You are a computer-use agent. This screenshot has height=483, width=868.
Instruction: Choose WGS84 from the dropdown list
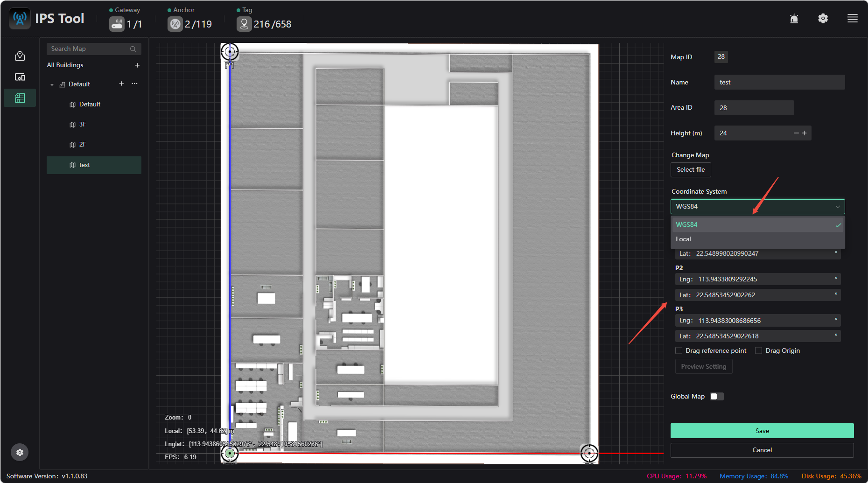(758, 224)
